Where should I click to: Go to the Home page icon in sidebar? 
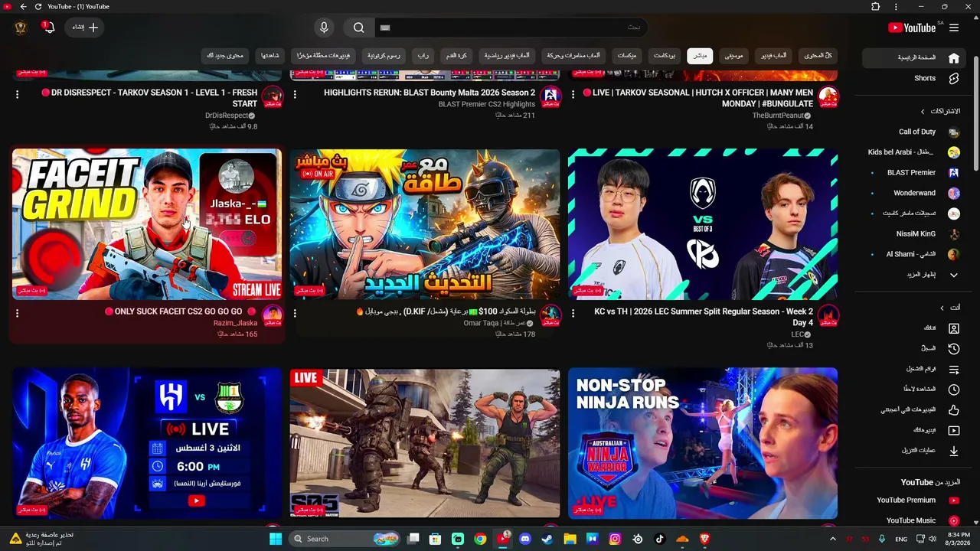coord(954,58)
